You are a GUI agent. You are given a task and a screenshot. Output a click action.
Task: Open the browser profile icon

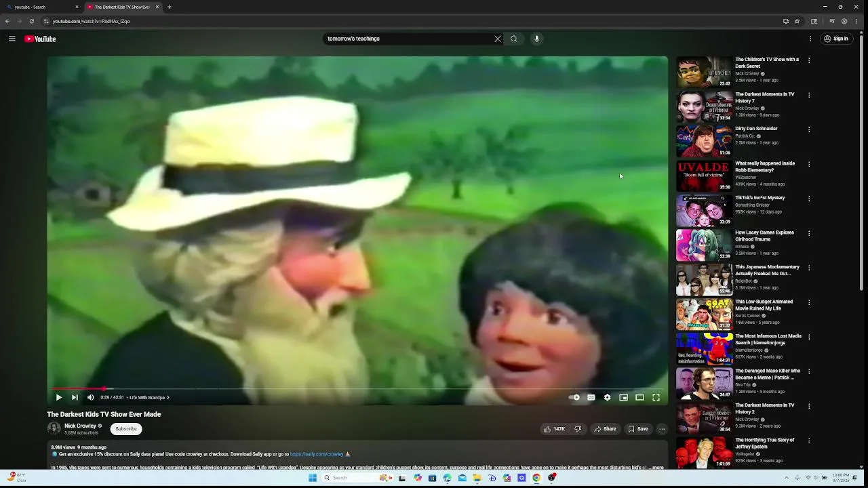point(844,21)
